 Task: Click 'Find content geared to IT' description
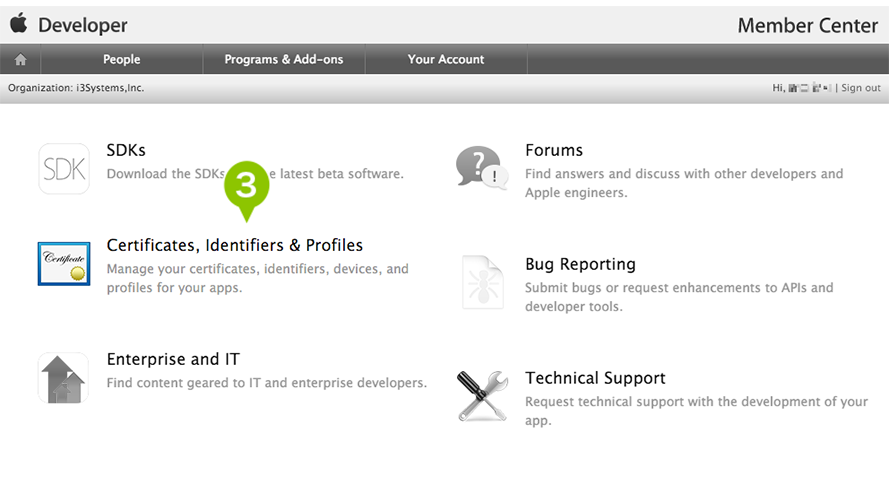pos(266,383)
